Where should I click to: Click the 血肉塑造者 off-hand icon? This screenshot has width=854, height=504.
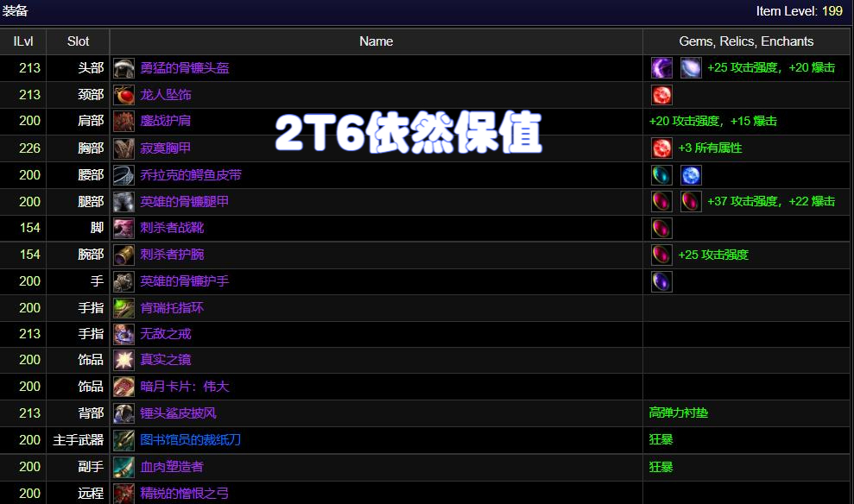(x=123, y=467)
